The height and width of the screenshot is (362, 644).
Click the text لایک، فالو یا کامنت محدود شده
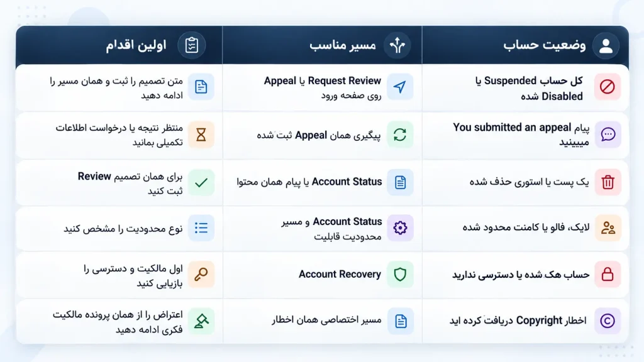click(526, 228)
